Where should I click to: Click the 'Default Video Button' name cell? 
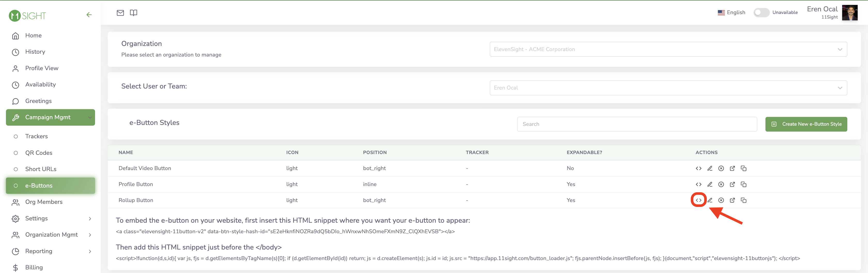click(145, 168)
